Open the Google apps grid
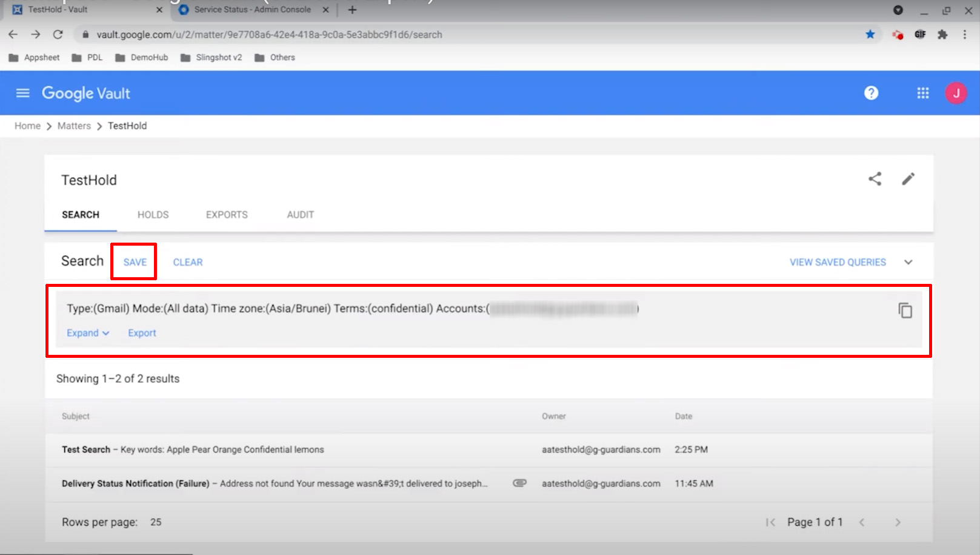This screenshot has height=555, width=980. click(922, 93)
